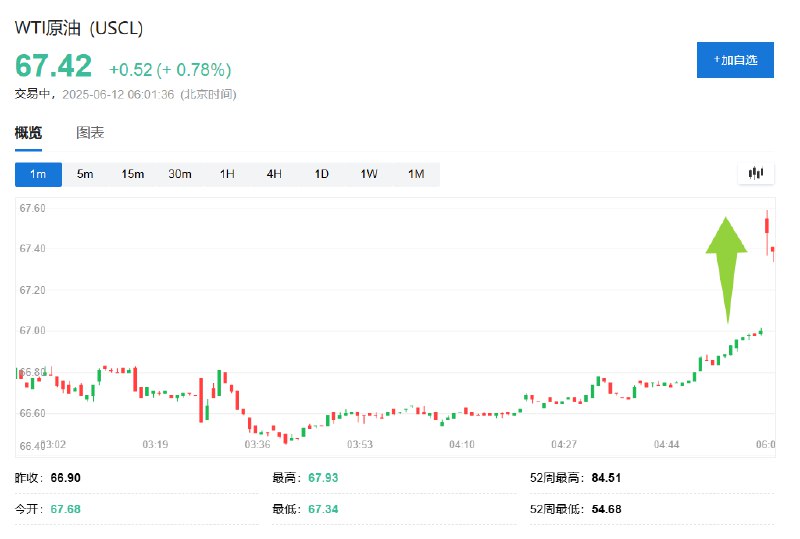Viewport: 800px width, 539px height.
Task: Click the 67.60 y-axis label
Action: (x=32, y=208)
